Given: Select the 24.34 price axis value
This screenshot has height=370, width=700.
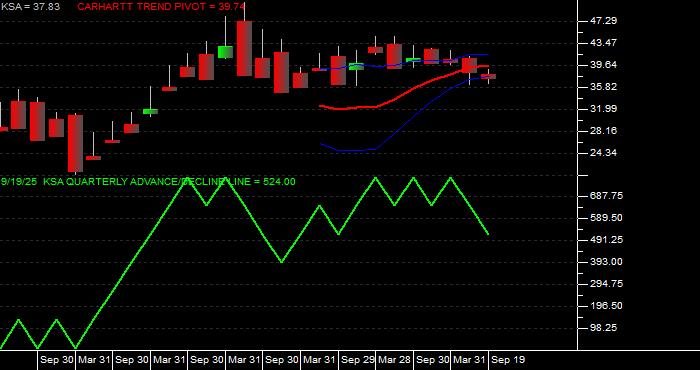Looking at the screenshot, I should point(603,153).
